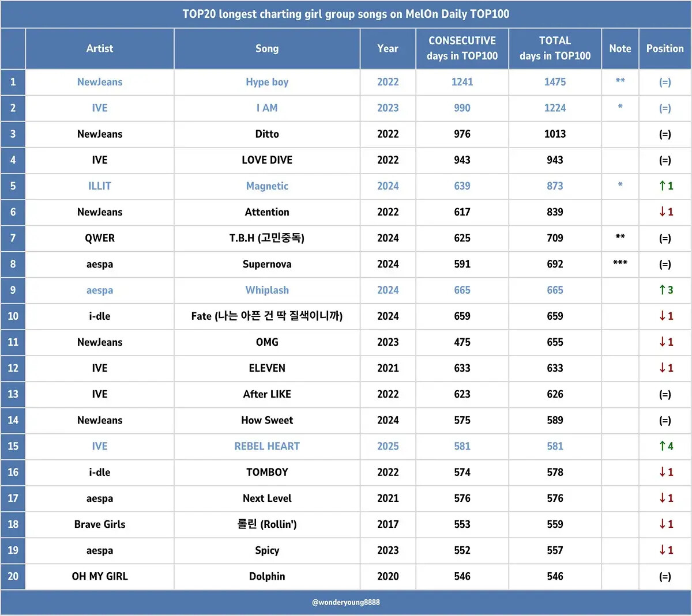Click the consecutive days value 475
This screenshot has height=616, width=692.
462,342
